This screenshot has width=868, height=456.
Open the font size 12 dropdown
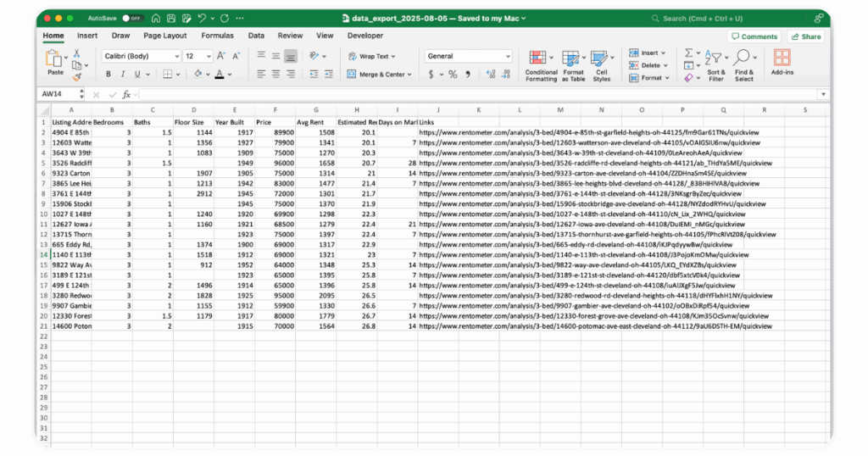point(198,56)
